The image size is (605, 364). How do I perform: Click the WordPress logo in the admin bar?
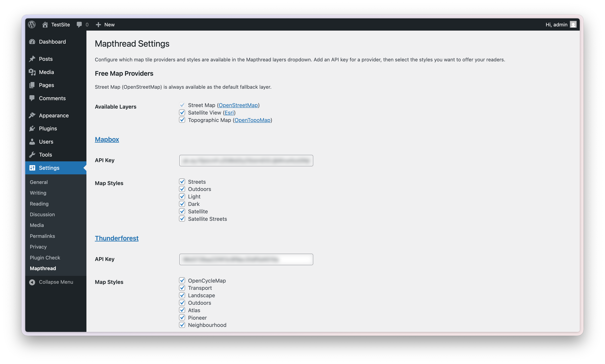pos(32,24)
